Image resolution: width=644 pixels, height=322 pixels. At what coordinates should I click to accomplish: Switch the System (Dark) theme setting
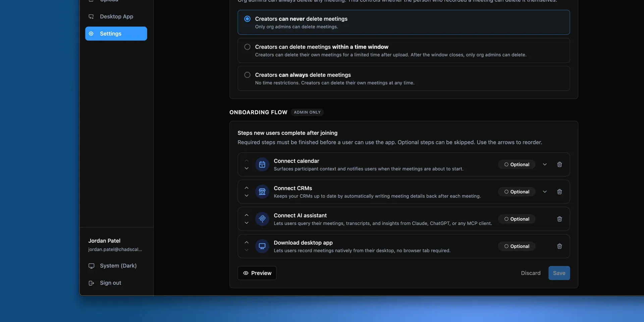click(116, 266)
